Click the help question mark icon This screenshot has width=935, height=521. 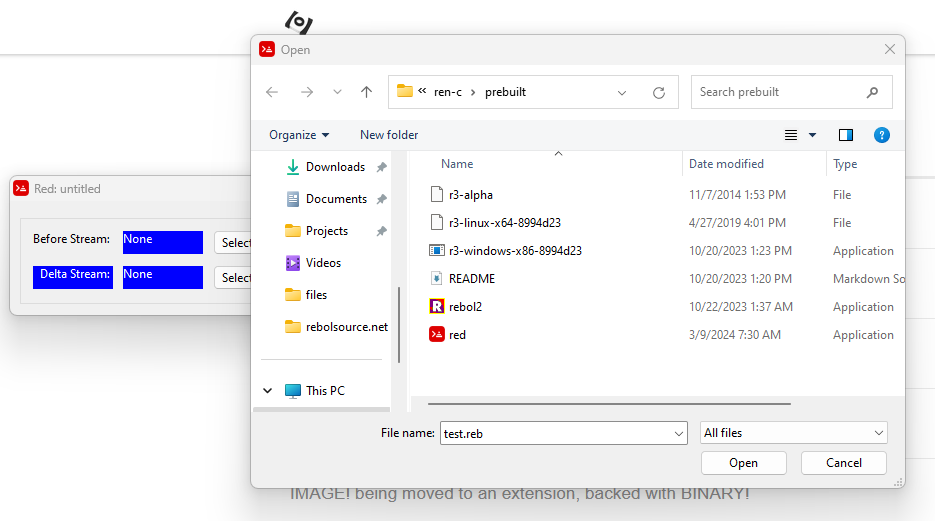point(881,135)
